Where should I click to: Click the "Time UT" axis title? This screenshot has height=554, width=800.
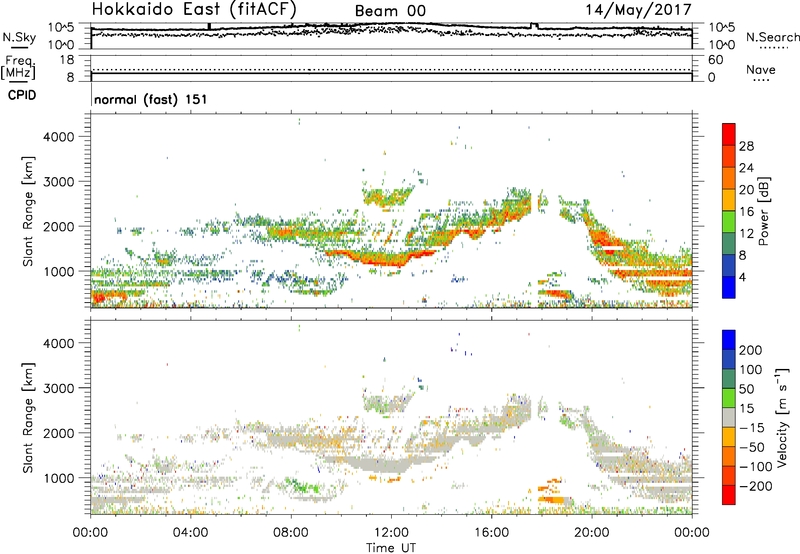(x=391, y=548)
